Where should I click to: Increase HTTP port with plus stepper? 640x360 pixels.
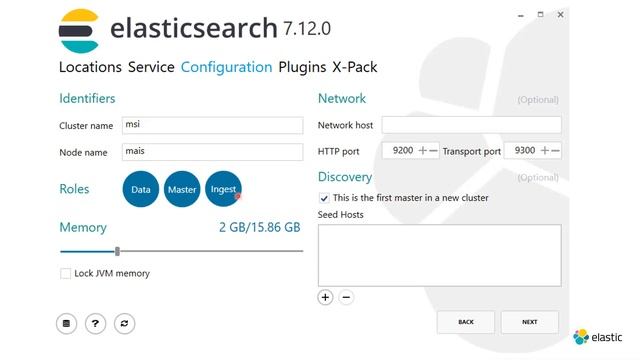[x=423, y=151]
